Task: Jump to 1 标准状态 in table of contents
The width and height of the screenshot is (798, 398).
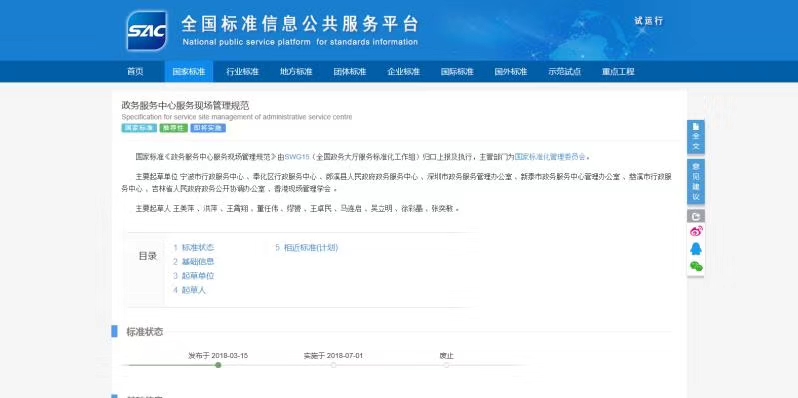Action: (x=193, y=248)
